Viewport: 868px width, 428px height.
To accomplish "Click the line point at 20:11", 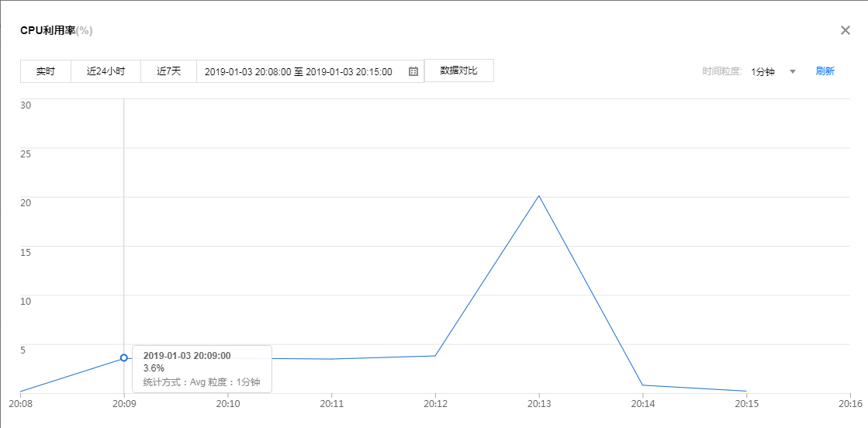I will pos(331,359).
